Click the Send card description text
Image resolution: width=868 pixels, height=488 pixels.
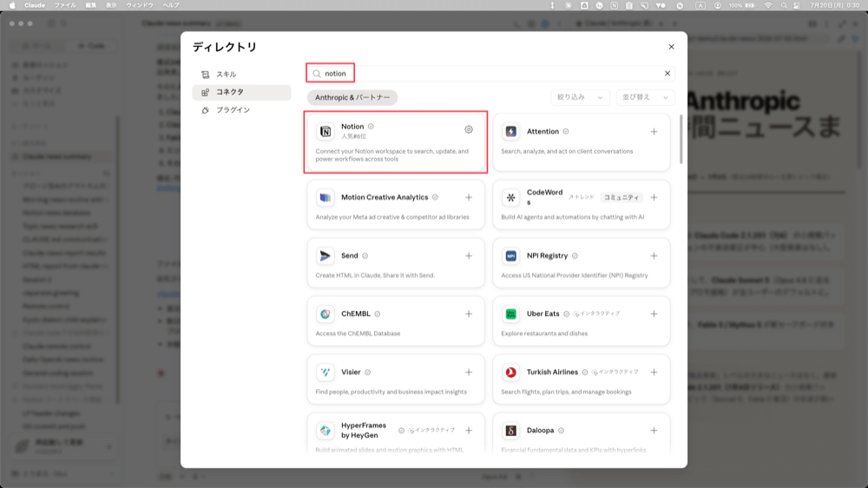coord(375,275)
